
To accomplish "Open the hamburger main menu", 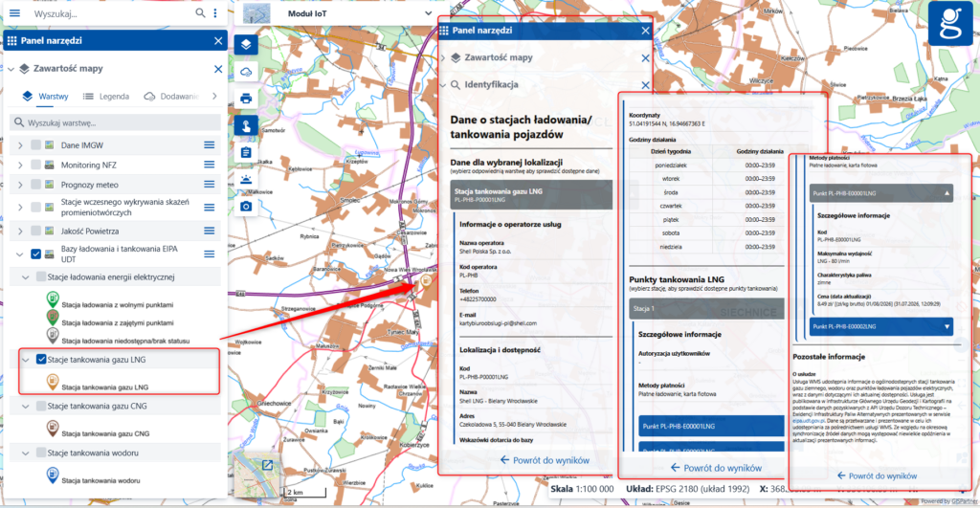I will 14,13.
